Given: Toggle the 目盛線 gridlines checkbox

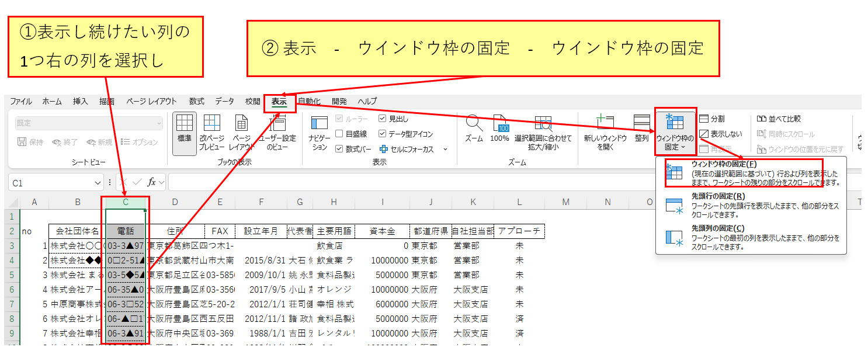Looking at the screenshot, I should 339,134.
